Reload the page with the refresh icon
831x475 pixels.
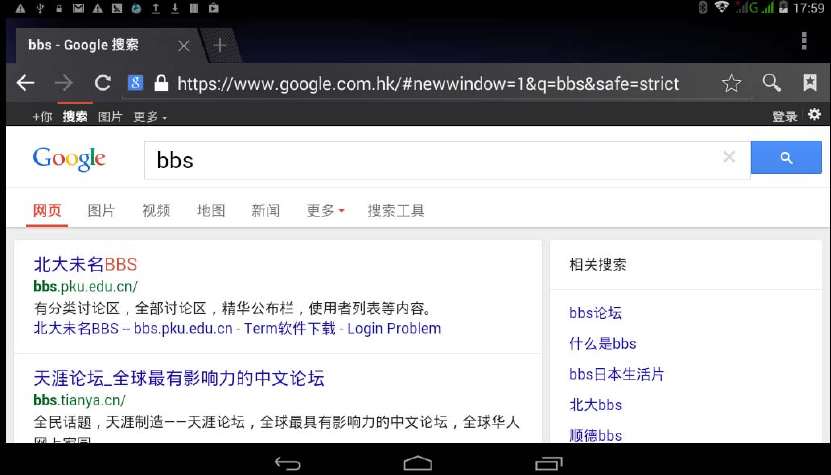102,83
